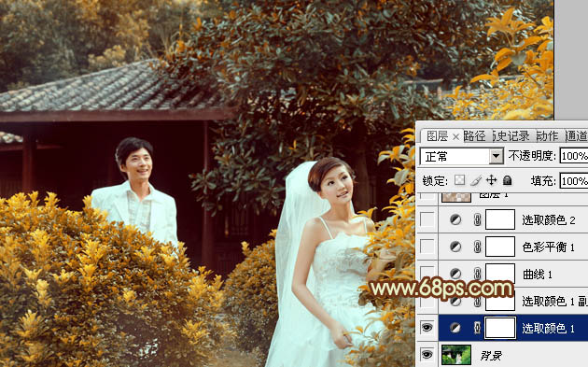Switch to the 动作 tab

coord(547,135)
